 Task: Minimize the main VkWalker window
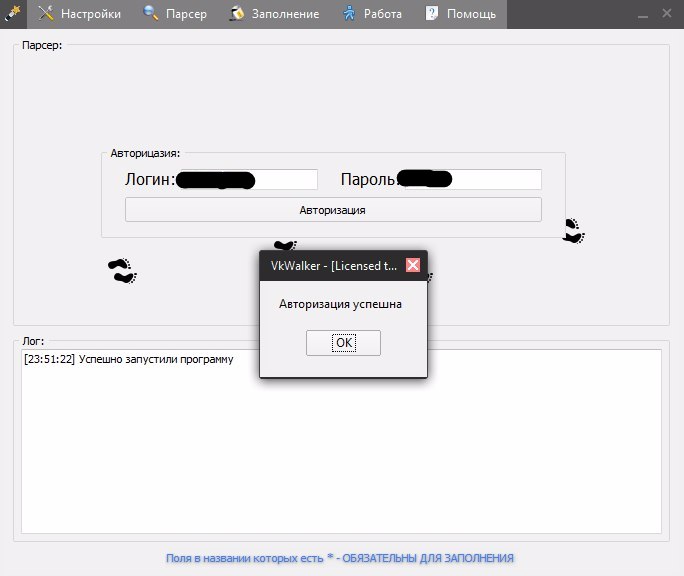(x=641, y=13)
